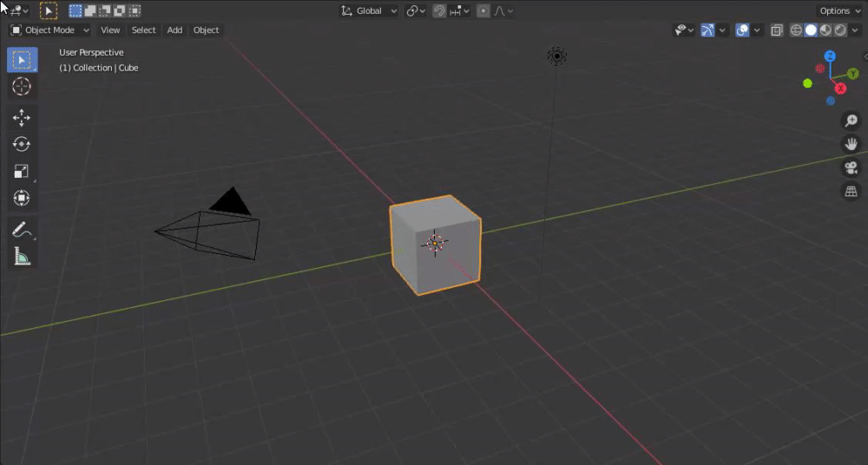Select the Select Box tool in left toolbar
The image size is (868, 465).
pyautogui.click(x=23, y=60)
